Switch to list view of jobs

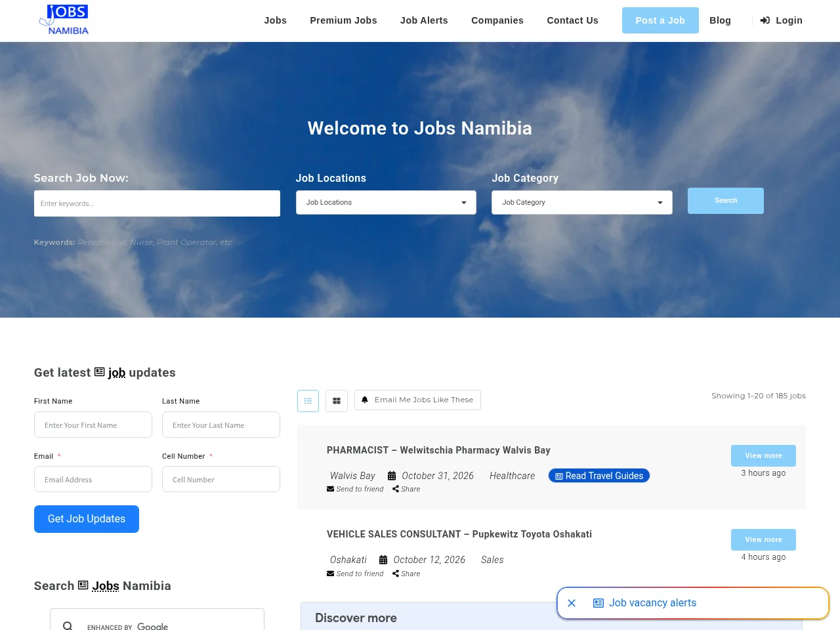(308, 401)
